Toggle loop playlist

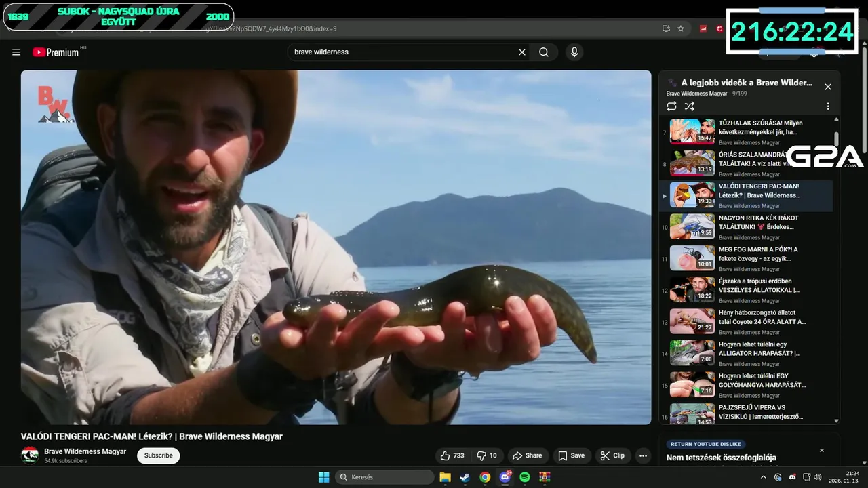click(671, 106)
